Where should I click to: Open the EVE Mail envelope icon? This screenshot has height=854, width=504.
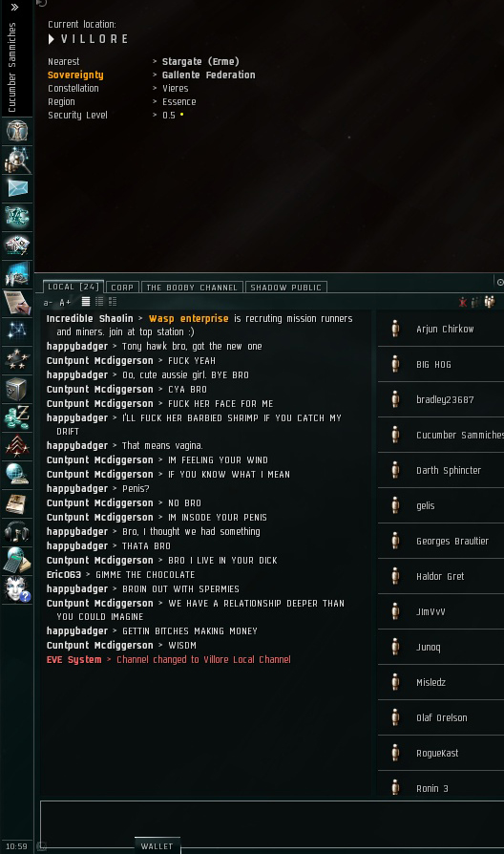pos(17,188)
